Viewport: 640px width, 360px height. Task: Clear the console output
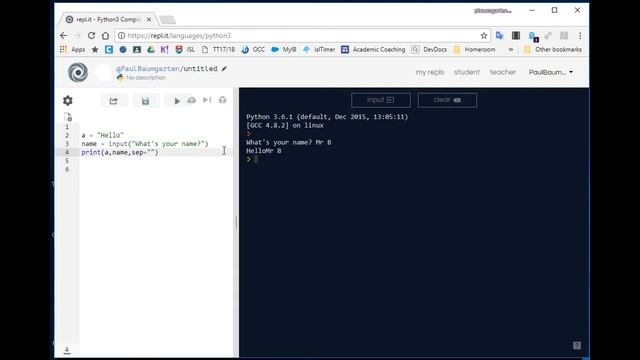[447, 100]
